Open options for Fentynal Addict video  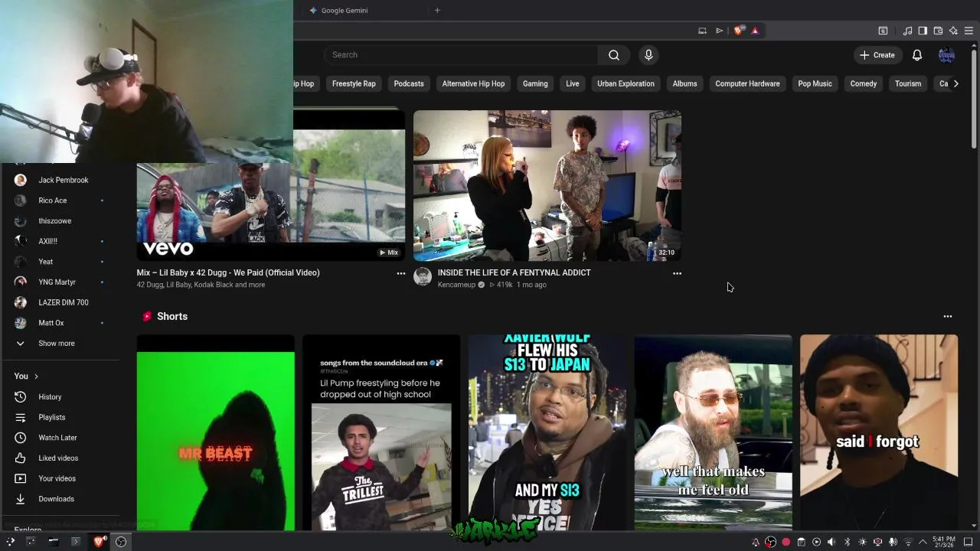677,273
